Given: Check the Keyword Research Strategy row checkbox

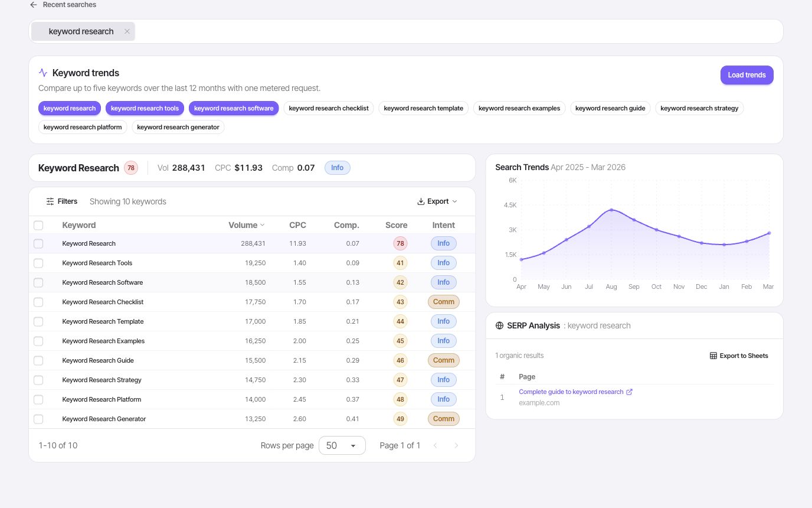Looking at the screenshot, I should 38,380.
